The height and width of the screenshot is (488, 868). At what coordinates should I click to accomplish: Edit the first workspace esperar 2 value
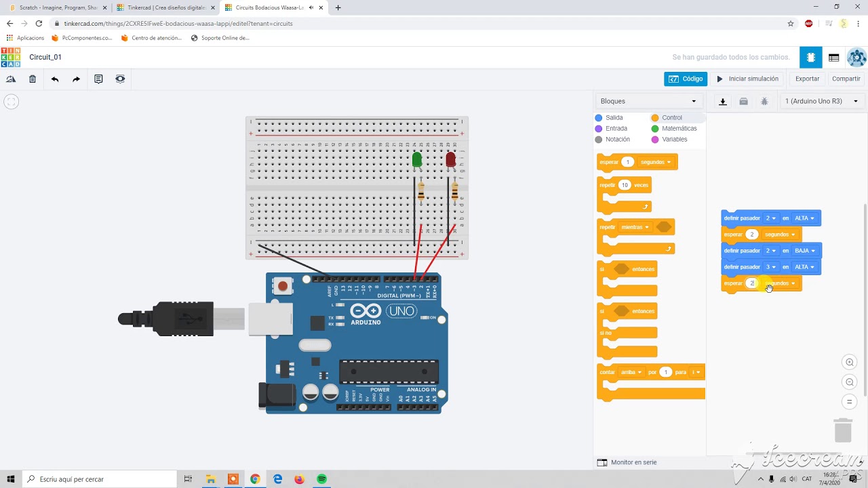click(751, 235)
